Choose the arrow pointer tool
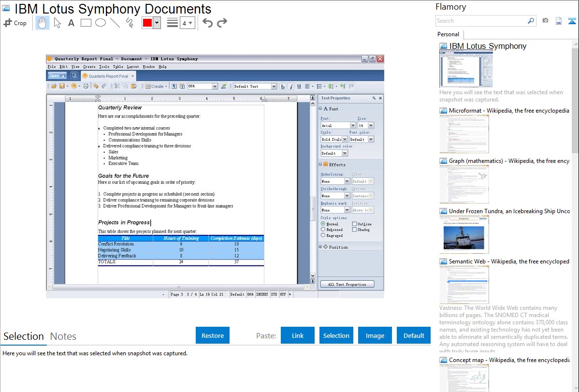 [x=57, y=23]
